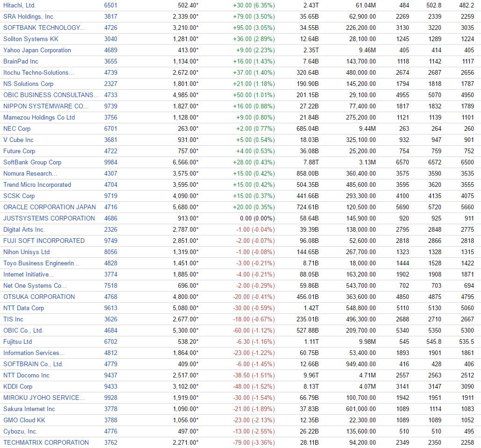The image size is (481, 448).
Task: Select Toyo Business high value 1528
Action: 435,263
